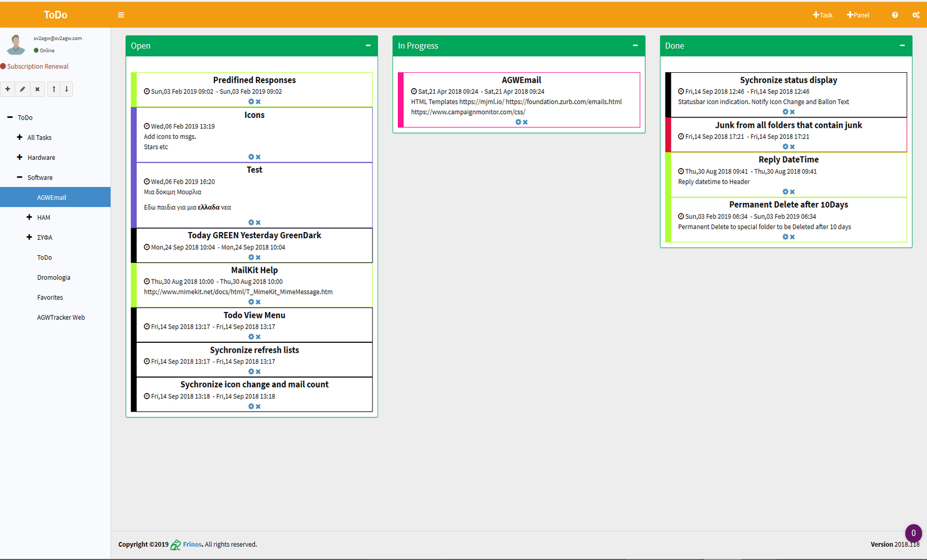Minimize the Done panel
The image size is (927, 560).
(x=902, y=46)
